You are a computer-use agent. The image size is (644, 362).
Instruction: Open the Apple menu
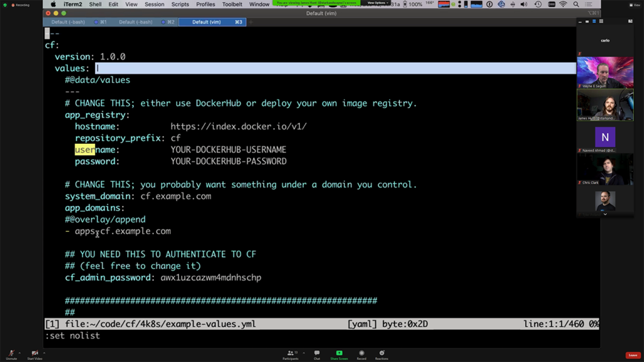coord(53,4)
